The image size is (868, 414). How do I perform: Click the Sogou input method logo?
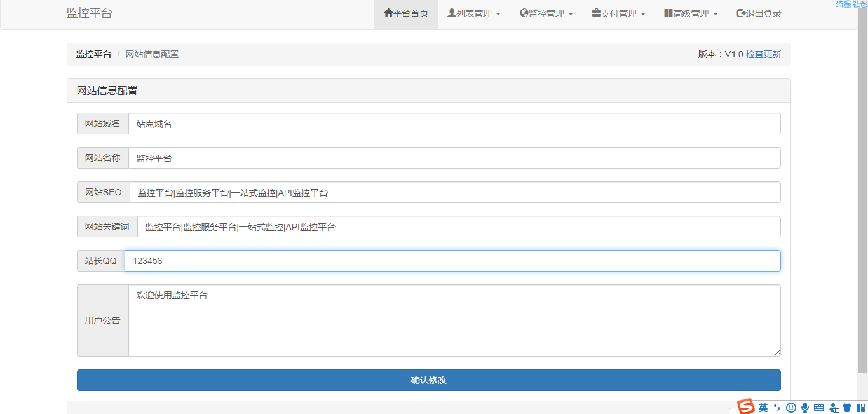pyautogui.click(x=746, y=407)
